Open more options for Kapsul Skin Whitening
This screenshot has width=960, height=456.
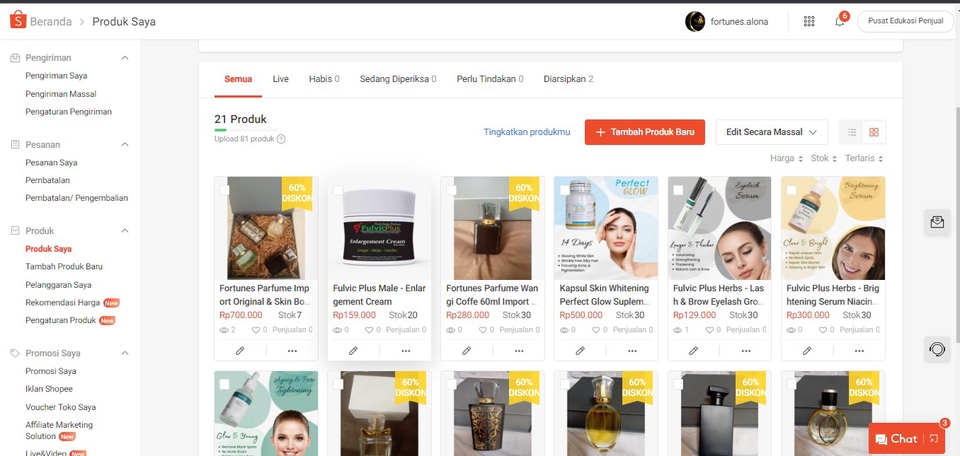(x=632, y=351)
